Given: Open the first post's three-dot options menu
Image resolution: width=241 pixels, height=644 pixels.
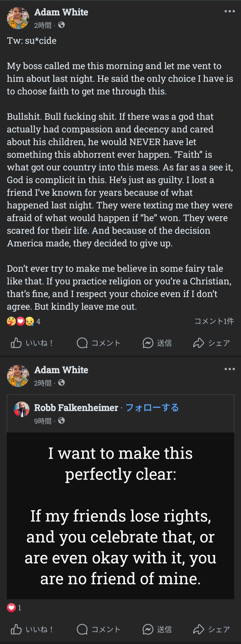Looking at the screenshot, I should pyautogui.click(x=230, y=11).
